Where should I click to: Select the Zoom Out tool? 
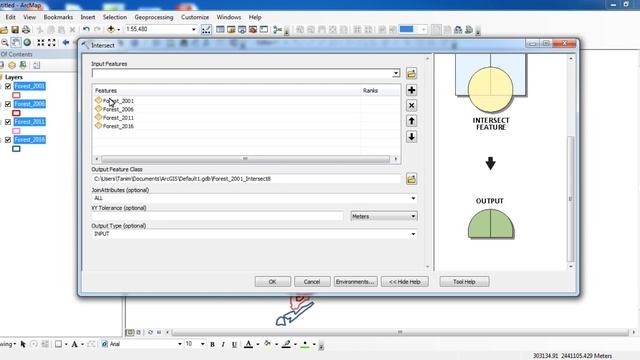(4, 42)
